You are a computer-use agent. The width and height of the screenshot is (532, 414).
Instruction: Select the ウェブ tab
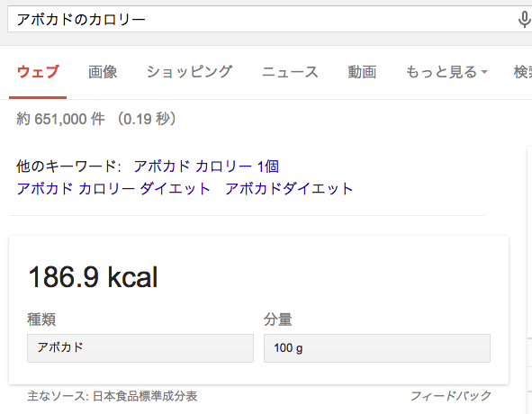point(38,72)
